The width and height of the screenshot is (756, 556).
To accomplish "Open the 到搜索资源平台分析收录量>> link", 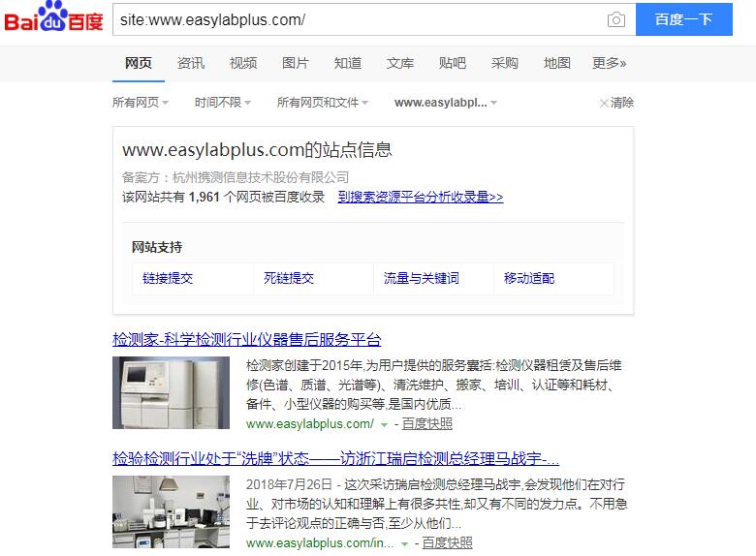I will pyautogui.click(x=421, y=197).
